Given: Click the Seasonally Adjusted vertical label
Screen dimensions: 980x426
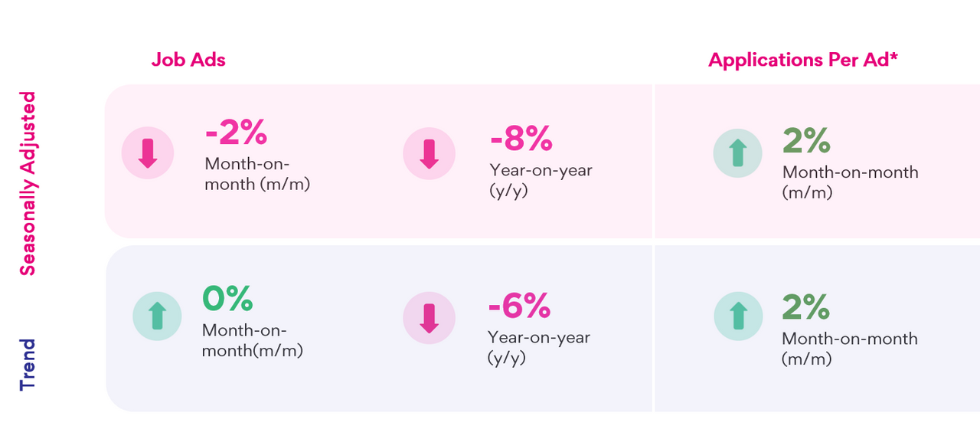Looking at the screenshot, I should pos(28,183).
